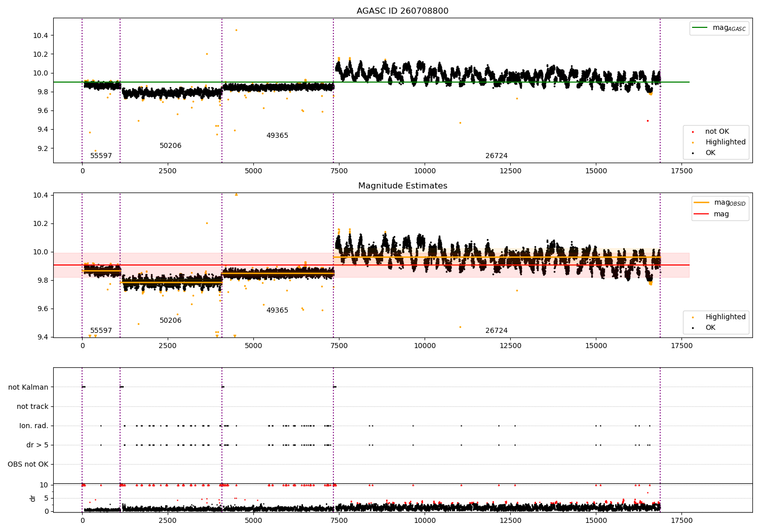Click 'Highlighted' in the AGASC ID plot legend
The height and width of the screenshot is (532, 760).
[726, 142]
